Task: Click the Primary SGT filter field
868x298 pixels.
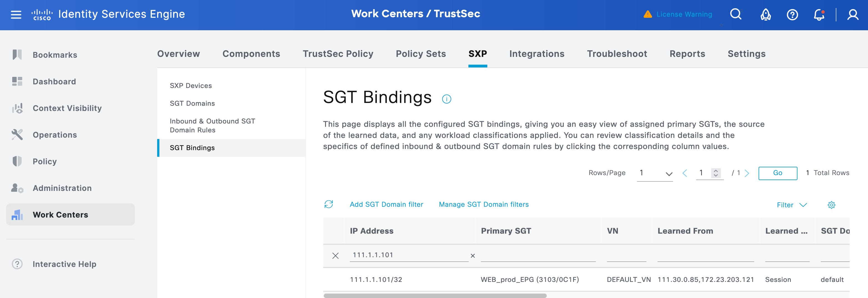Action: click(x=538, y=256)
